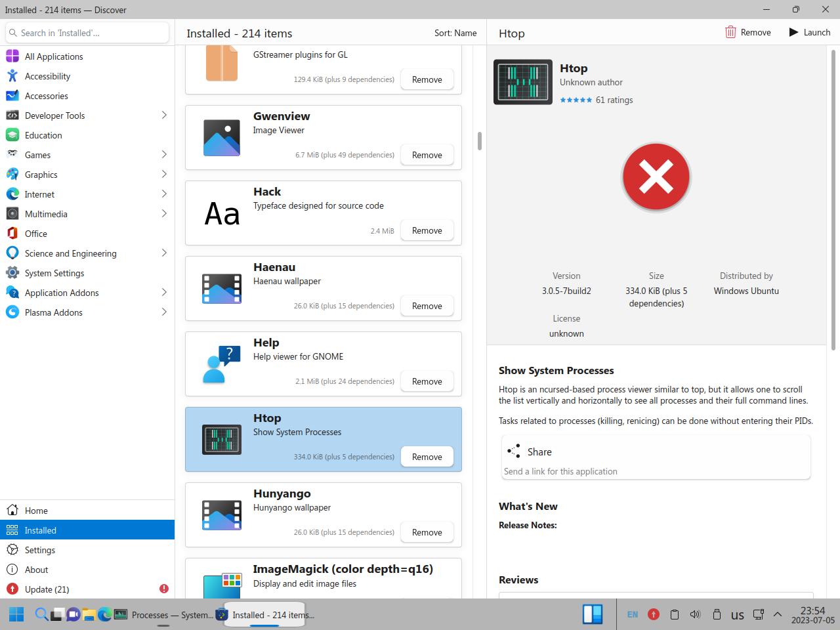
Task: Click the video meeting taskbar icon
Action: click(x=73, y=615)
